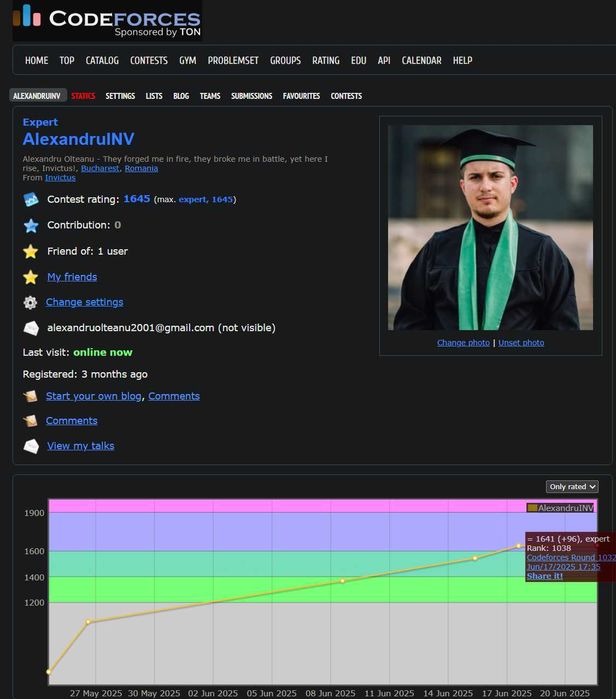Click the 1900 y-axis label
Viewport: 616px width, 699px height.
(34, 513)
